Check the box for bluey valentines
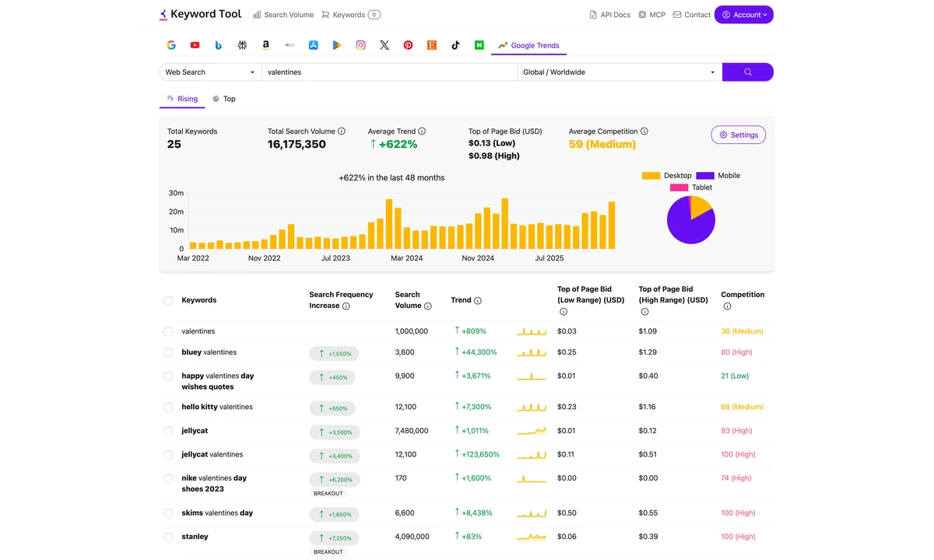This screenshot has width=934, height=560. coord(168,352)
